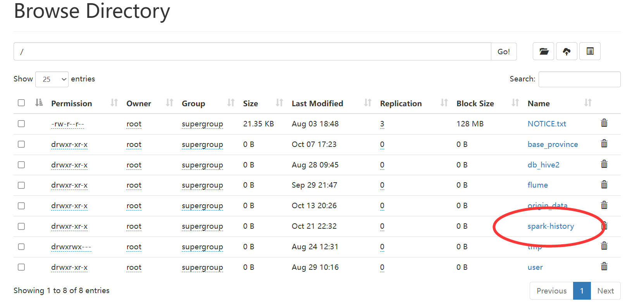The width and height of the screenshot is (644, 302).
Task: Click the Name column header
Action: (539, 104)
